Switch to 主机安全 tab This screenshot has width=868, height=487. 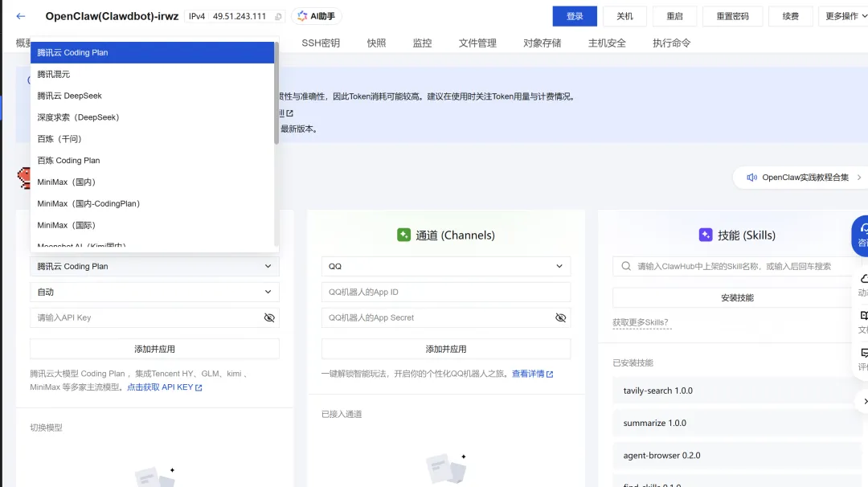pyautogui.click(x=607, y=43)
